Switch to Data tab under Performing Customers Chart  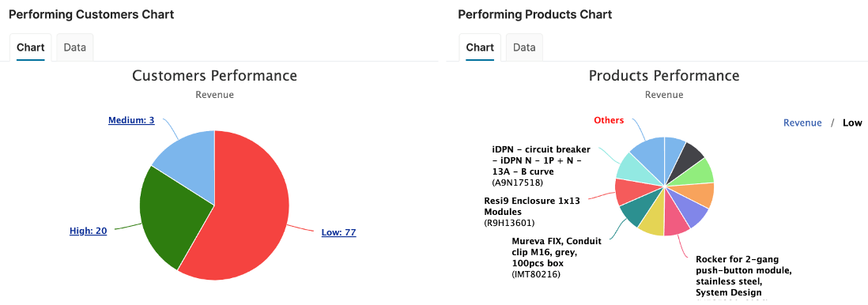[75, 47]
